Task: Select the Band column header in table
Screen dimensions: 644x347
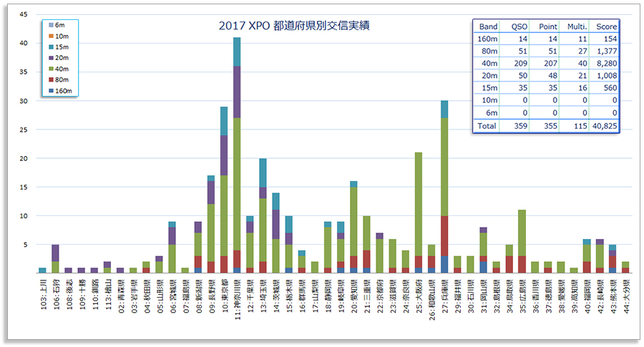Action: (x=488, y=26)
